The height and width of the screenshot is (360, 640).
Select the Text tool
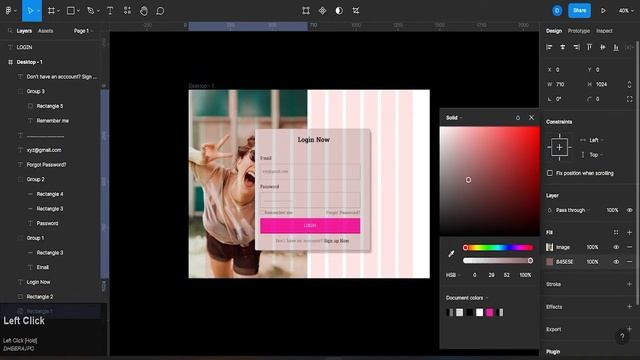(110, 11)
